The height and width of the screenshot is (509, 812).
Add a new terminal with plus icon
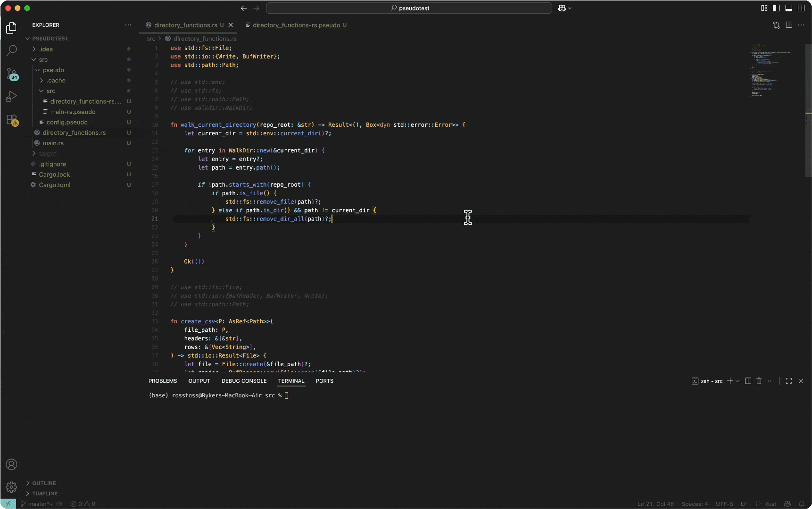click(x=730, y=381)
